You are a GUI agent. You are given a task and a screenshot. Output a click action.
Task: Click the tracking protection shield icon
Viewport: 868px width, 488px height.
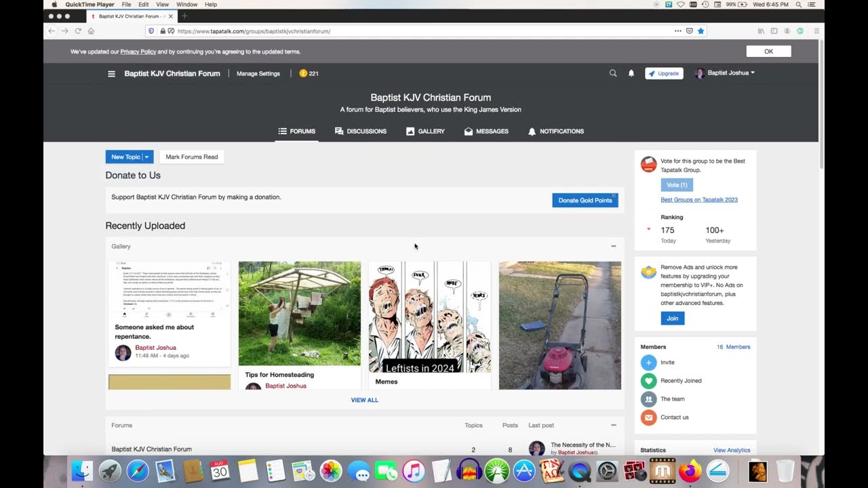pyautogui.click(x=151, y=31)
